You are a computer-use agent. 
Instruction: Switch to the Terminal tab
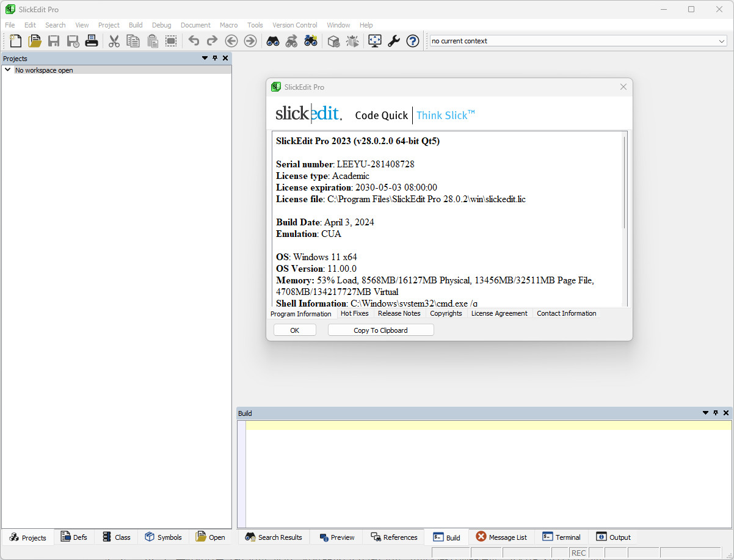point(561,537)
